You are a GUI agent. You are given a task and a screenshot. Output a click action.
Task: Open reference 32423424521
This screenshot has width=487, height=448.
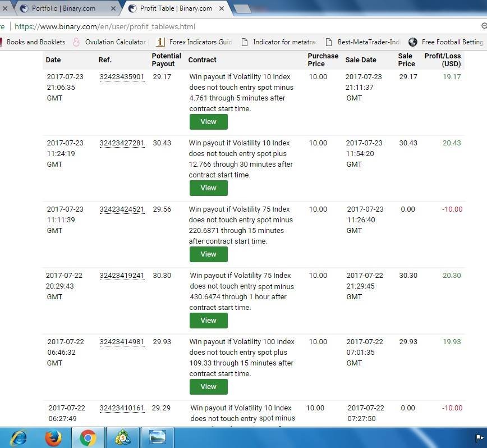click(x=122, y=209)
